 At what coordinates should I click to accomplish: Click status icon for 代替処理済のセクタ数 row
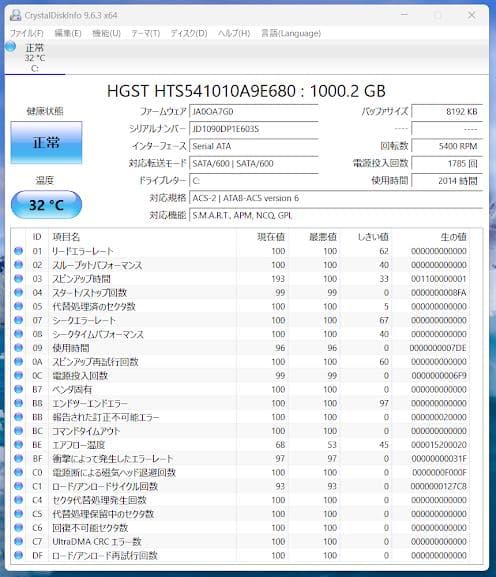[x=18, y=306]
